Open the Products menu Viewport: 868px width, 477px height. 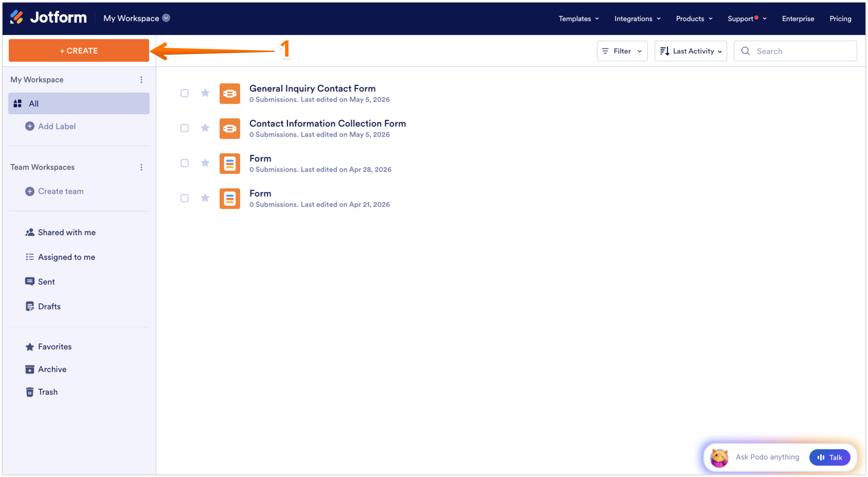(x=694, y=19)
